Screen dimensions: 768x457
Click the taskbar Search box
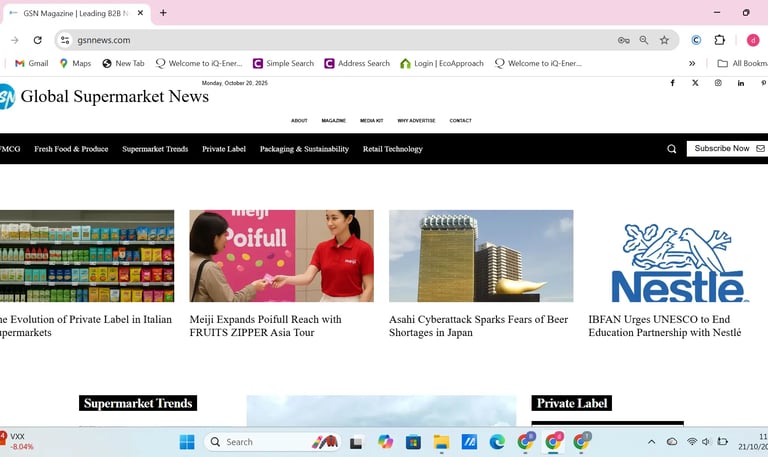pos(272,442)
